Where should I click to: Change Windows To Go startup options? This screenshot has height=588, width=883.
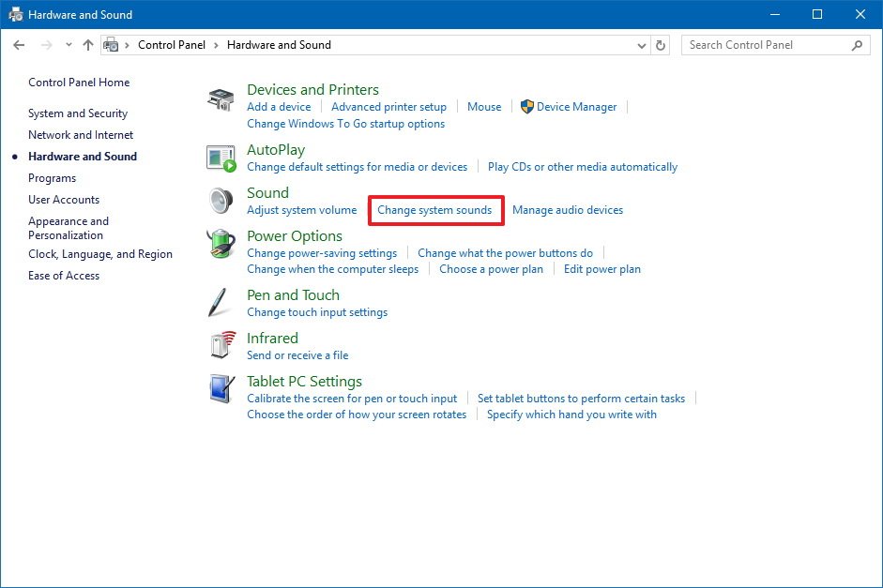pyautogui.click(x=345, y=123)
